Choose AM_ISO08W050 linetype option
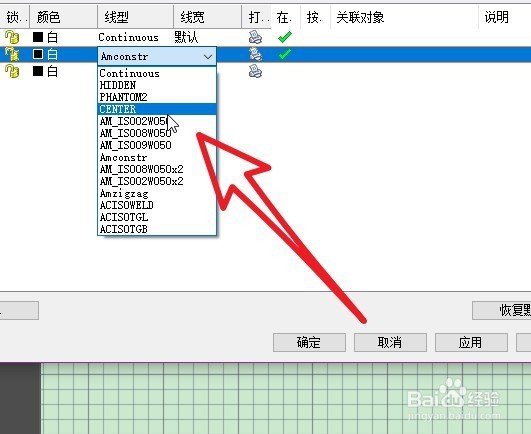The width and height of the screenshot is (531, 434). (x=157, y=133)
